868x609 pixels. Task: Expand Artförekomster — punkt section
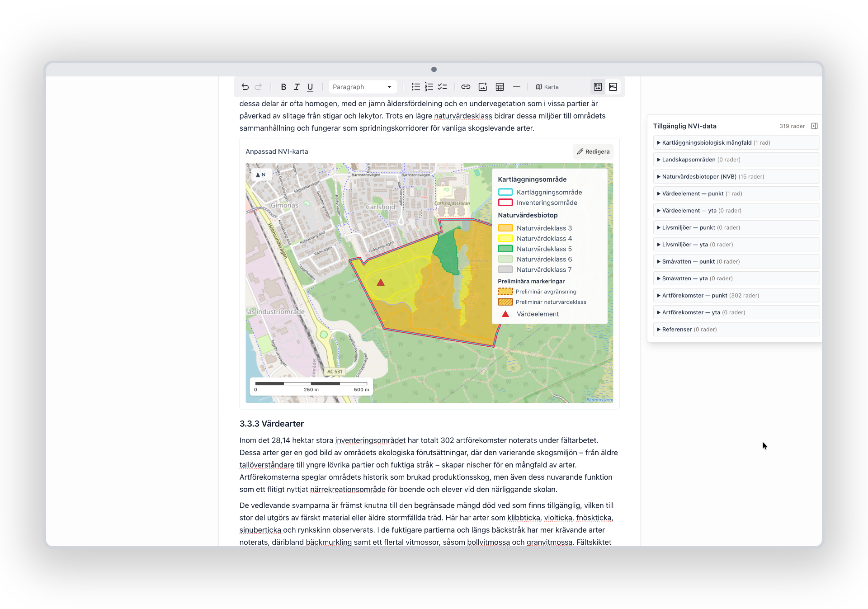tap(736, 296)
